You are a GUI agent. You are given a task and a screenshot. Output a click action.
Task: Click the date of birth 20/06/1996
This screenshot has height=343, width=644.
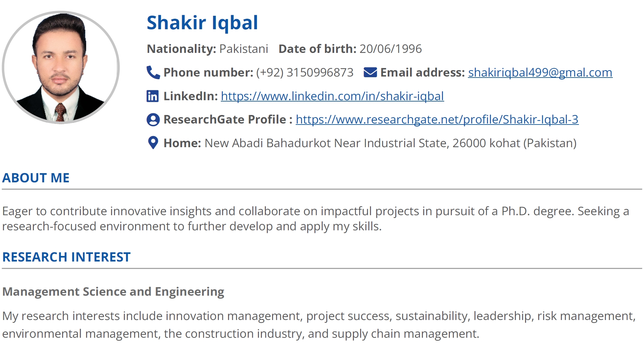pyautogui.click(x=391, y=49)
